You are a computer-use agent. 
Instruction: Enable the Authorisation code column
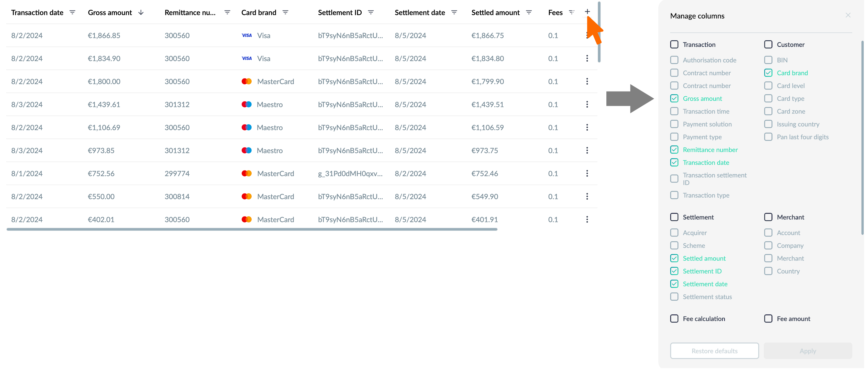click(x=674, y=60)
